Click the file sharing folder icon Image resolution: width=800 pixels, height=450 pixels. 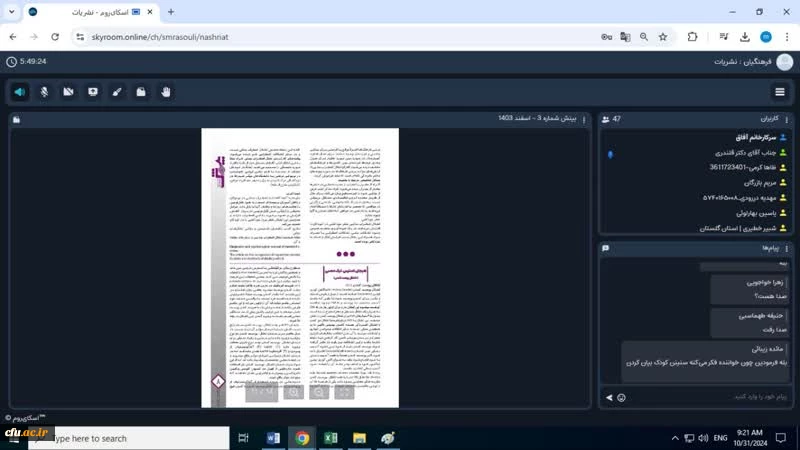[142, 92]
